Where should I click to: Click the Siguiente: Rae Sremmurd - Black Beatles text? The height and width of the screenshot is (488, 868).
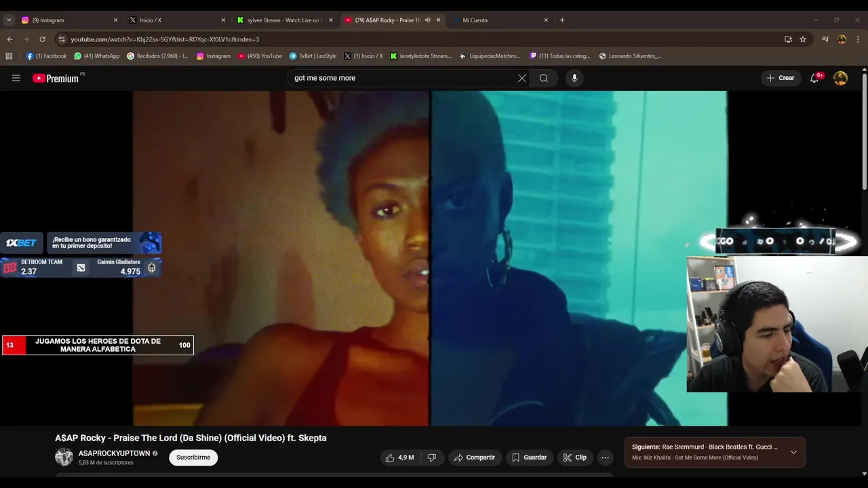(x=705, y=447)
